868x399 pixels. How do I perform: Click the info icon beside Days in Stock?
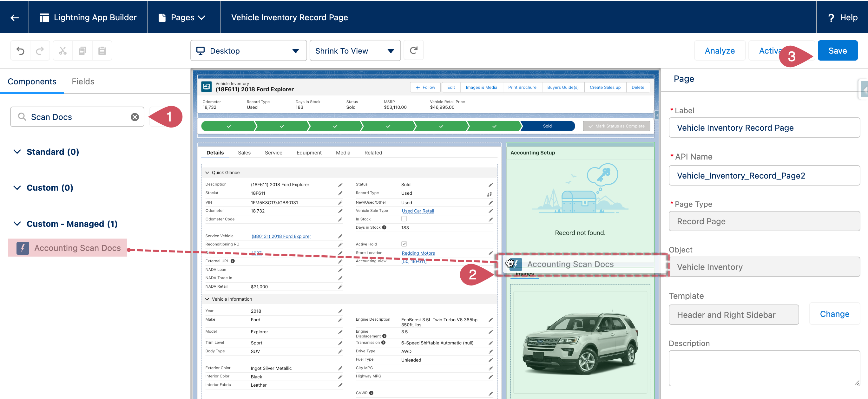384,227
